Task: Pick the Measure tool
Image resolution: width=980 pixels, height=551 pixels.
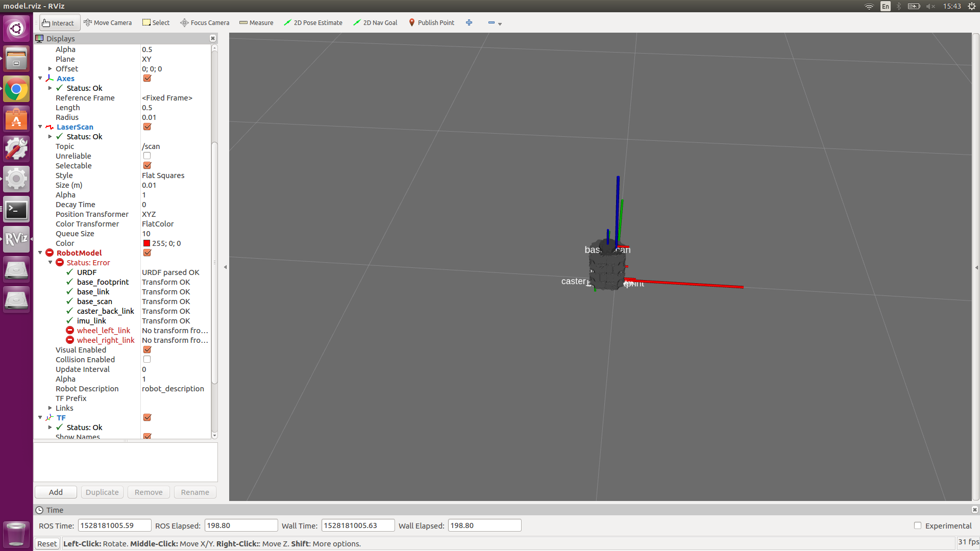Action: tap(256, 23)
